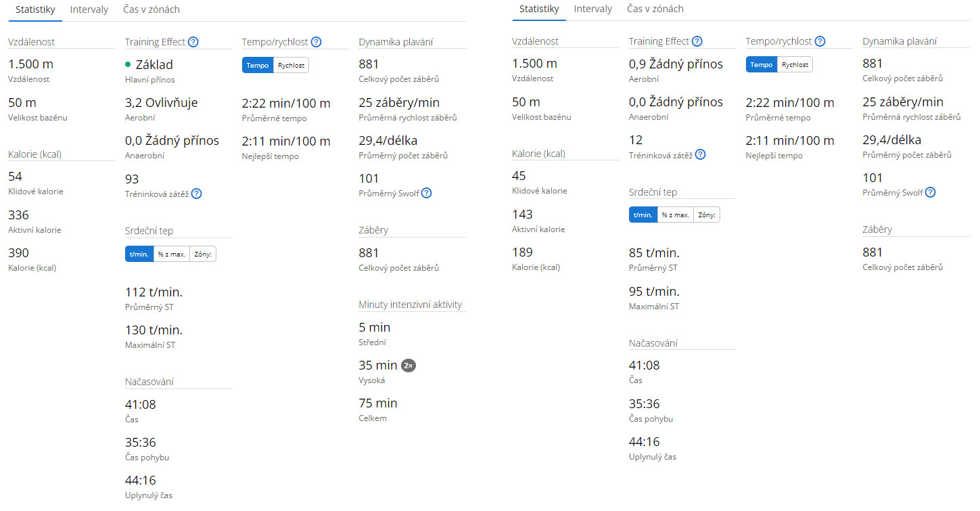Click help icon by left Průměrný Swolf
The image size is (980, 511).
426,193
